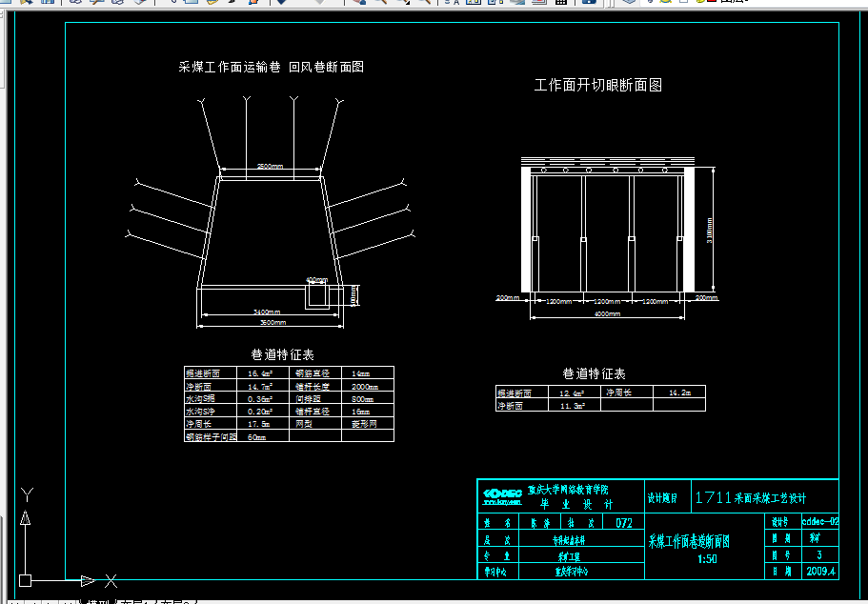The width and height of the screenshot is (868, 604).
Task: Select the 17.5m cell value
Action: [x=258, y=424]
